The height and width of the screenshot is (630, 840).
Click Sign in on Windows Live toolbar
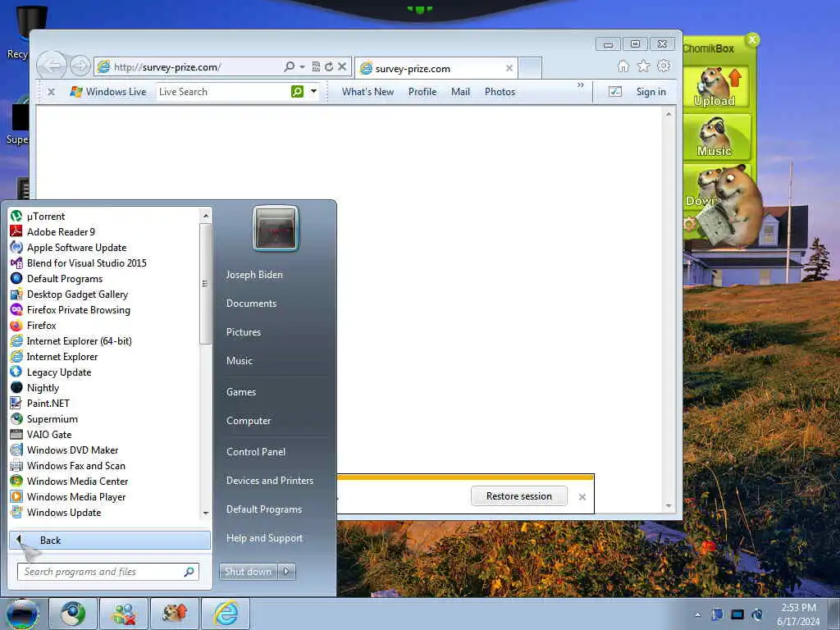[x=651, y=92]
